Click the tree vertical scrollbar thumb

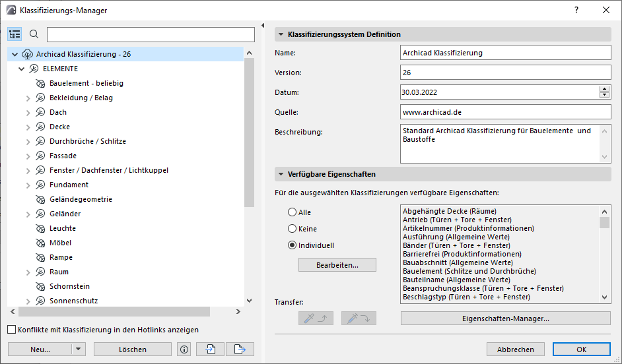click(x=249, y=133)
